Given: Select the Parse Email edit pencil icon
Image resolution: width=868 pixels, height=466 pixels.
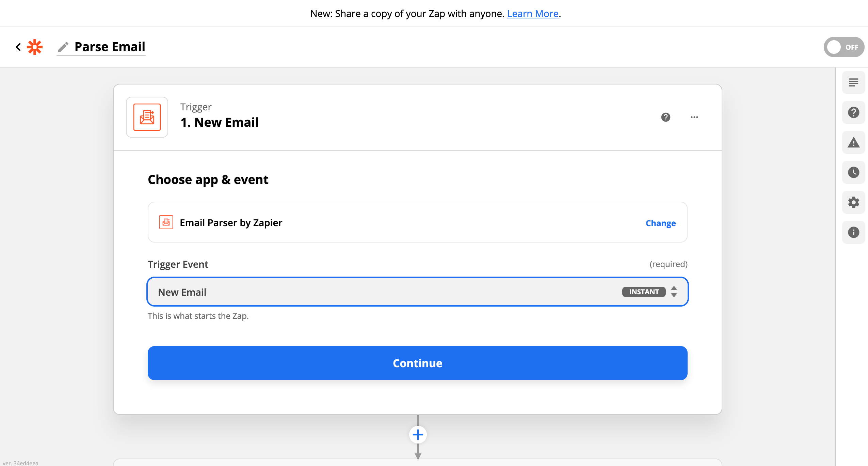Looking at the screenshot, I should tap(64, 47).
